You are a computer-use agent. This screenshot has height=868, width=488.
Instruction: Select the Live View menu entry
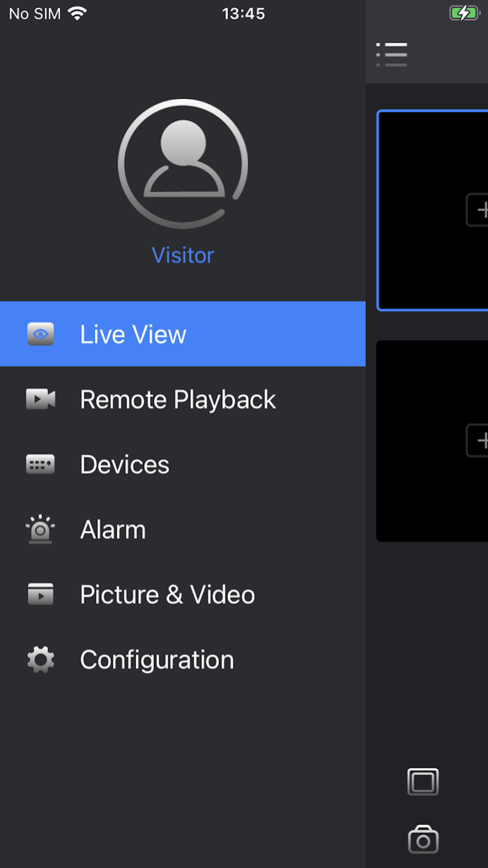point(132,334)
